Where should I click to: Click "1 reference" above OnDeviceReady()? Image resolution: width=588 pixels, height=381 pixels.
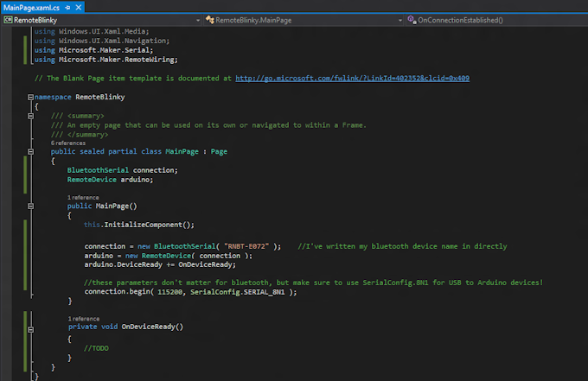point(83,319)
